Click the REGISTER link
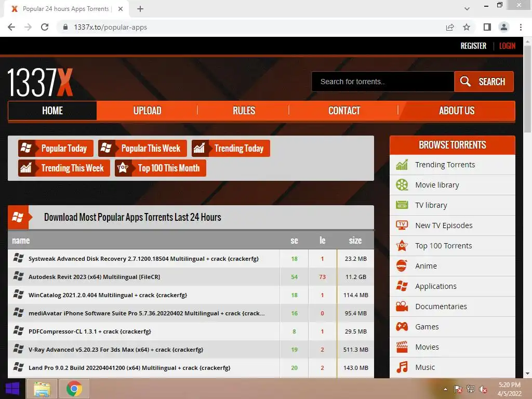 [x=473, y=46]
